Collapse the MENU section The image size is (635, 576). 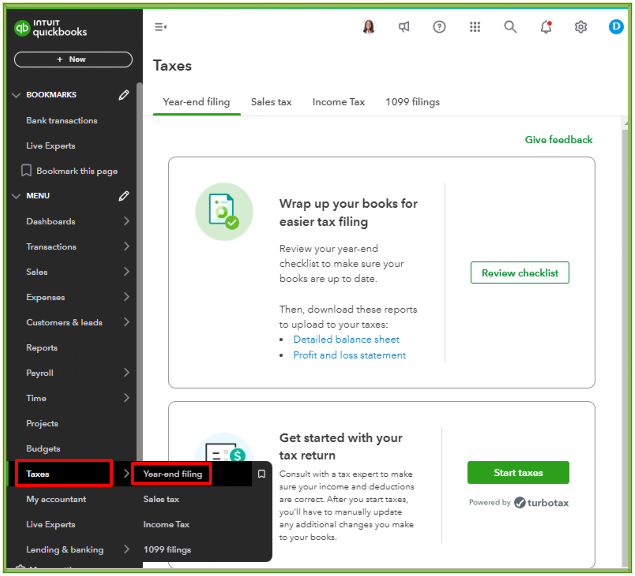16,196
